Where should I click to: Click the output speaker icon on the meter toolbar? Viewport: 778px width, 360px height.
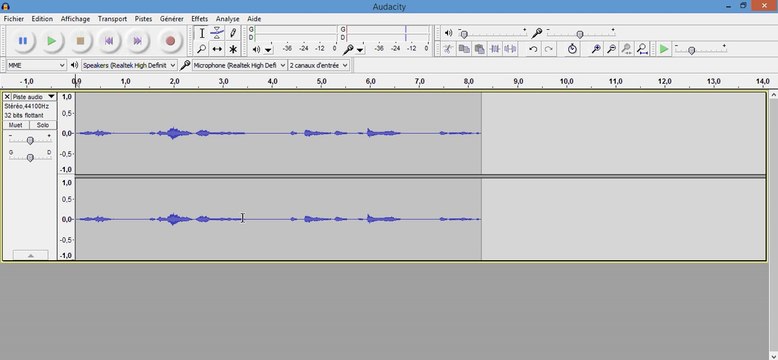coord(256,50)
